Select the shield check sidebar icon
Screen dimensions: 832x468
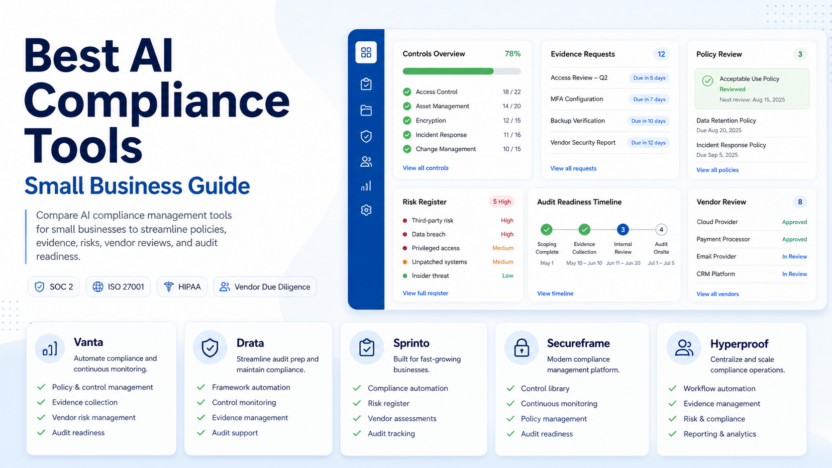366,136
